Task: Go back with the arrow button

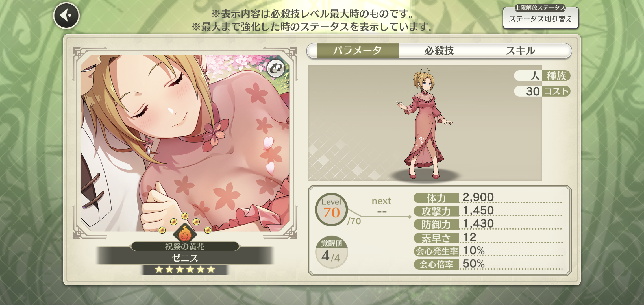Action: point(66,16)
